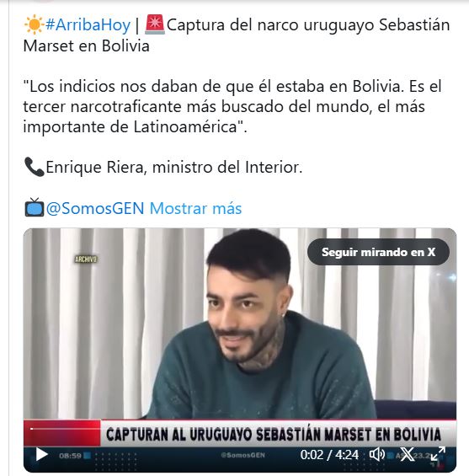Screen dimensions: 469x476
Task: Click the video frame showing the man
Action: [240, 324]
